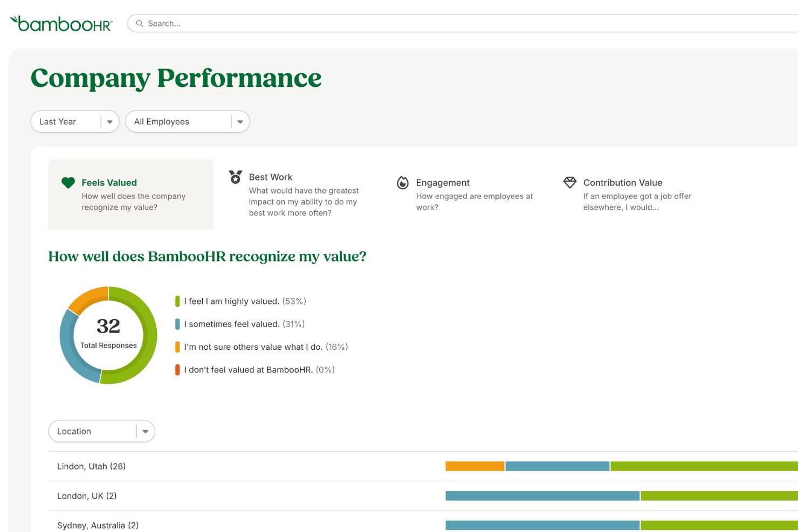The image size is (798, 532).
Task: Select the Lindon, Utah location row
Action: (x=91, y=466)
